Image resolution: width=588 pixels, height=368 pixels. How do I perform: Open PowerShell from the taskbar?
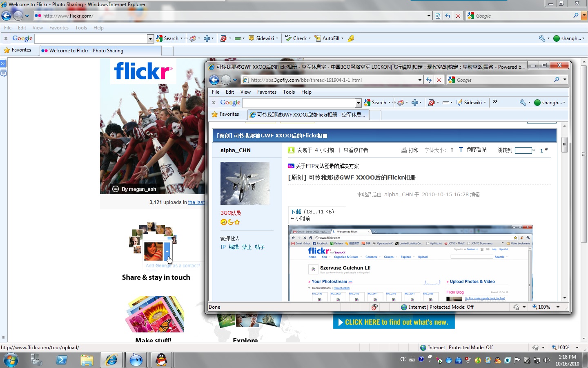tap(62, 360)
